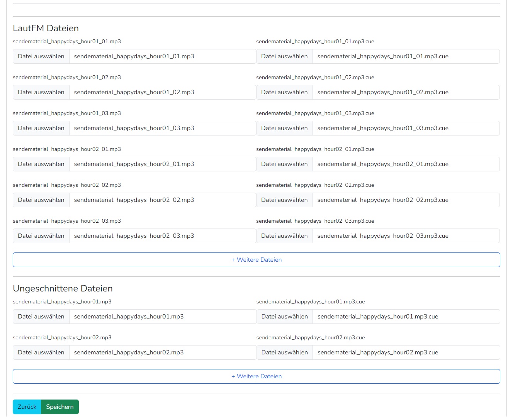Choose file for hour01_01.mp3.cue upload
508x420 pixels.
coord(284,56)
